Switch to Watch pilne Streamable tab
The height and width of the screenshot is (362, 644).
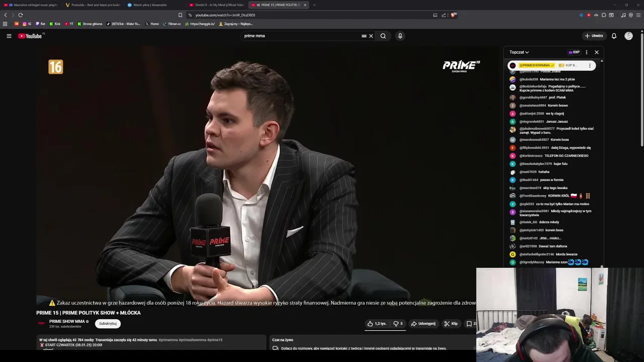click(x=154, y=5)
